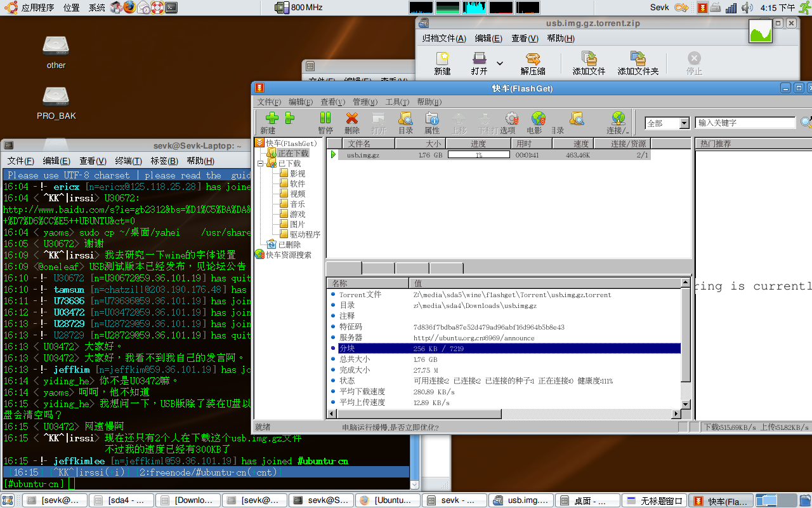Image resolution: width=812 pixels, height=508 pixels.
Task: Open the 'other' drive icon on desktop
Action: pos(56,46)
